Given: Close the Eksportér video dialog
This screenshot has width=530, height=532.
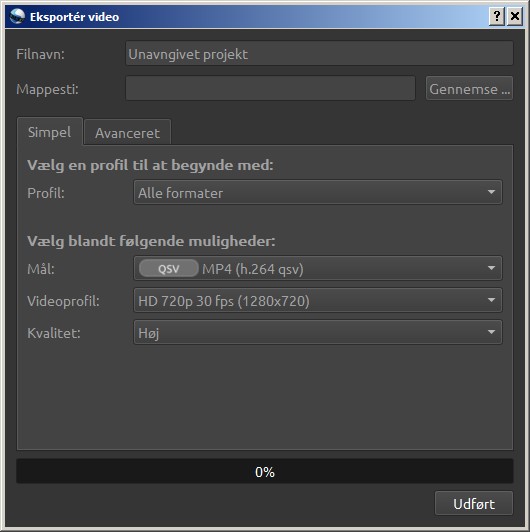Looking at the screenshot, I should click(515, 16).
